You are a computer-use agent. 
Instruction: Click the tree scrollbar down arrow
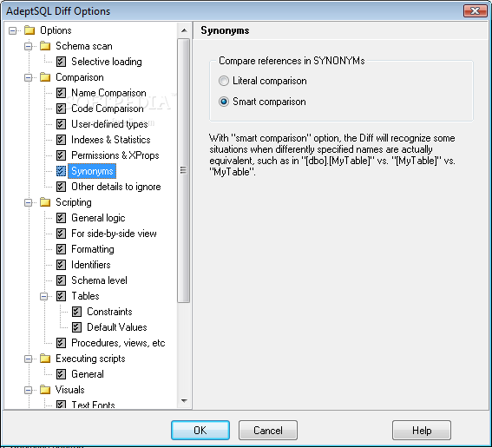pos(184,401)
